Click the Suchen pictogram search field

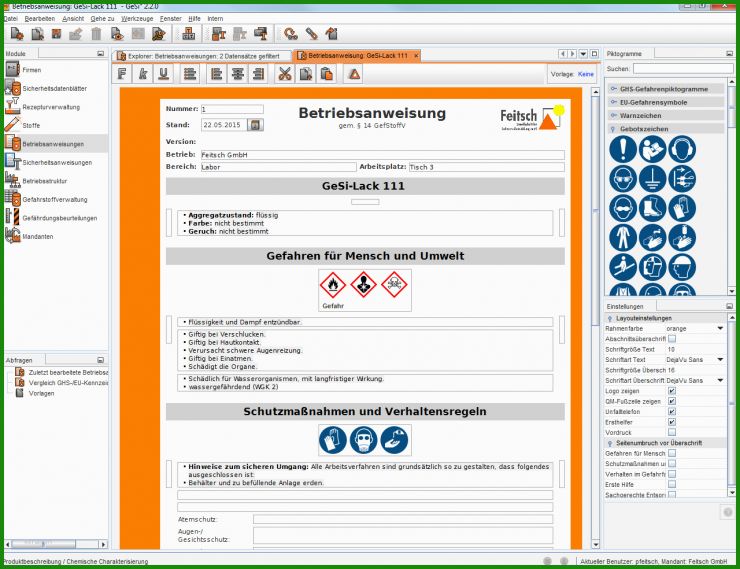683,69
